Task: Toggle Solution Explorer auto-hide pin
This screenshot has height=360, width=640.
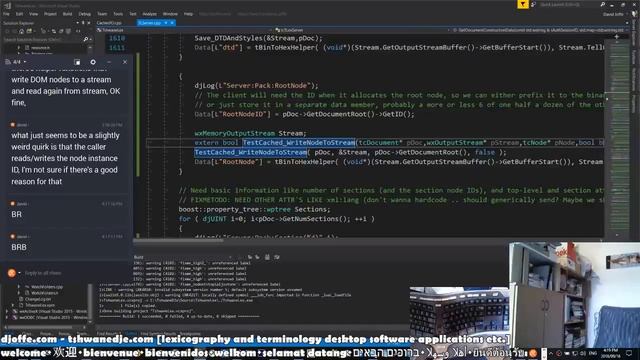Action: click(x=83, y=23)
